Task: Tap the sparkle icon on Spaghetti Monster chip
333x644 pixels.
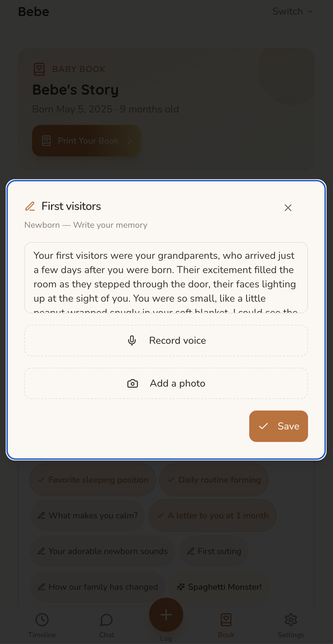Action: pyautogui.click(x=181, y=587)
